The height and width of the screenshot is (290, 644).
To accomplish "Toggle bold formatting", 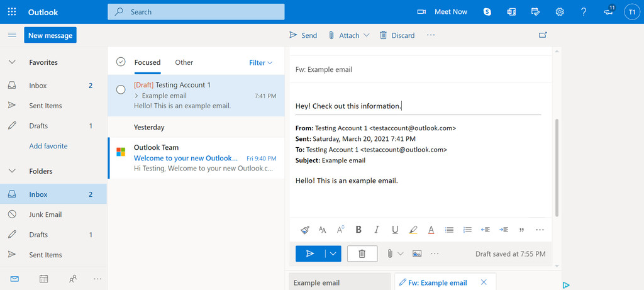I will (x=358, y=230).
